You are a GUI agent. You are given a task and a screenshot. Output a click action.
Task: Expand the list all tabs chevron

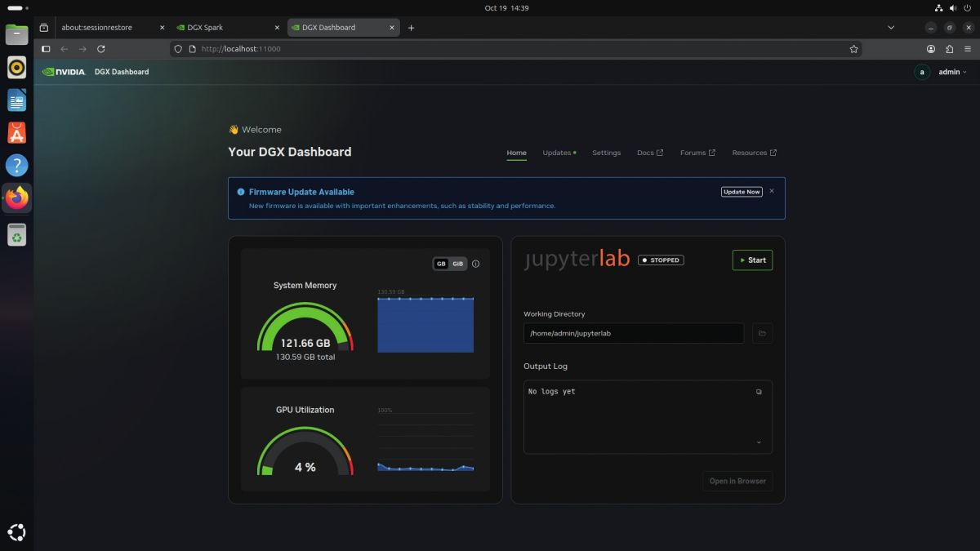tap(891, 28)
